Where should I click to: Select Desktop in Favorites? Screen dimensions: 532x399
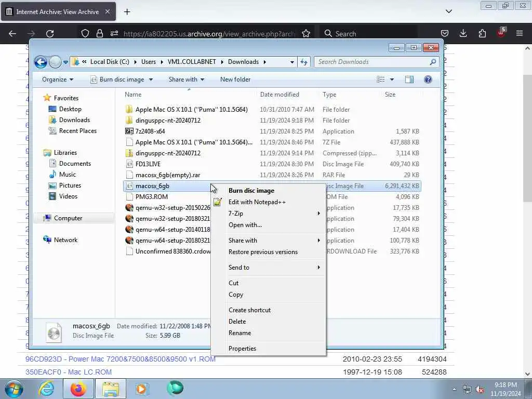point(70,109)
